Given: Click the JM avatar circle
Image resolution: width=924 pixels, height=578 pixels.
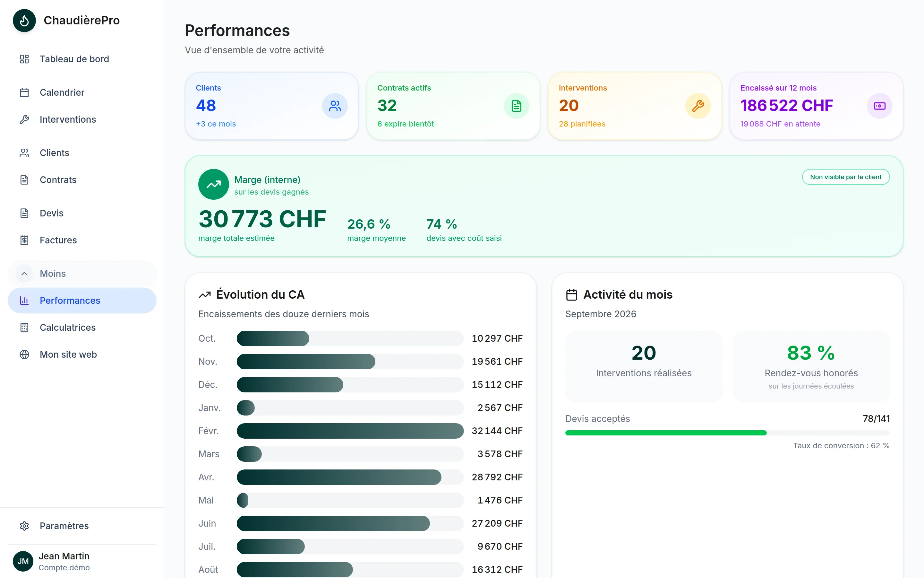Looking at the screenshot, I should click(23, 561).
